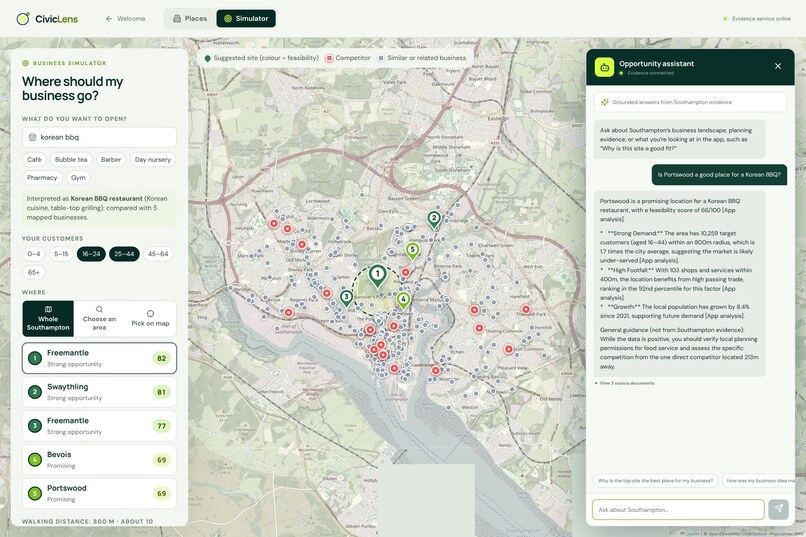Click map pin number 4
This screenshot has height=537, width=806.
coord(404,300)
